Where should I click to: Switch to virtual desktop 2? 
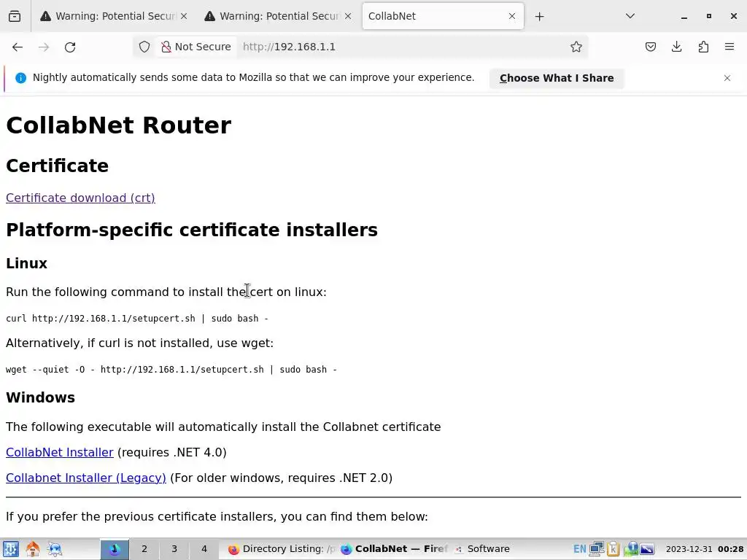pyautogui.click(x=144, y=549)
